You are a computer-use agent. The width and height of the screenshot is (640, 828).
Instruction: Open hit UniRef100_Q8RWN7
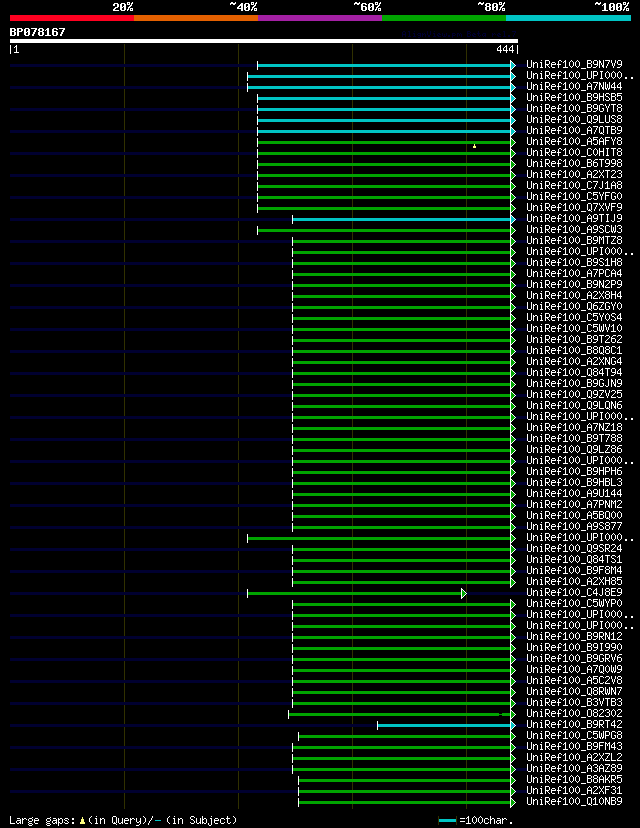coord(574,692)
